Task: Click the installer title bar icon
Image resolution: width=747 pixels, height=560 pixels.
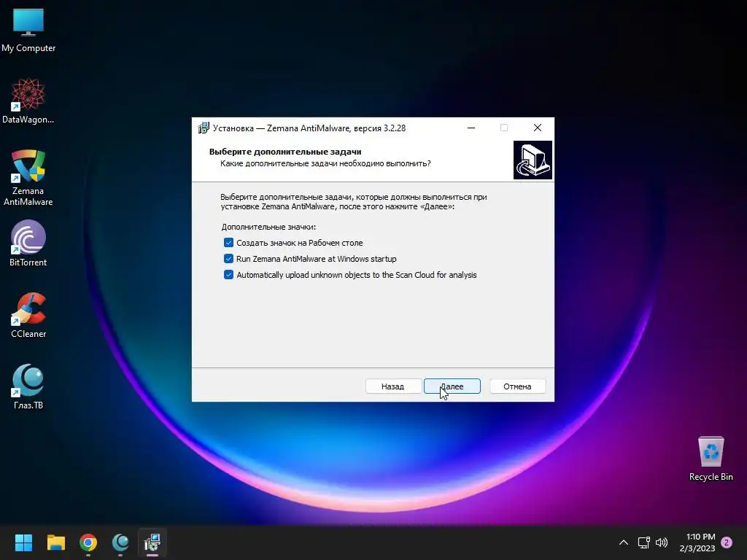Action: pyautogui.click(x=204, y=128)
